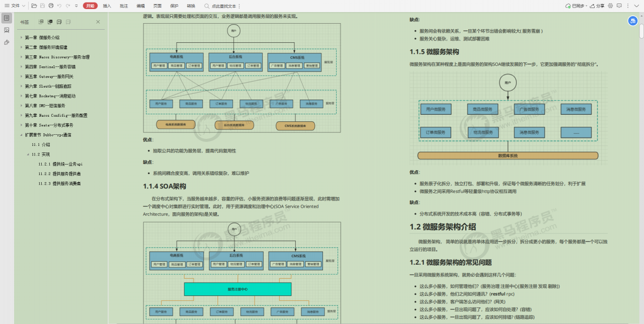Viewport: 644px width, 324px height.
Task: Click the 书签 panel title
Action: pyautogui.click(x=25, y=22)
